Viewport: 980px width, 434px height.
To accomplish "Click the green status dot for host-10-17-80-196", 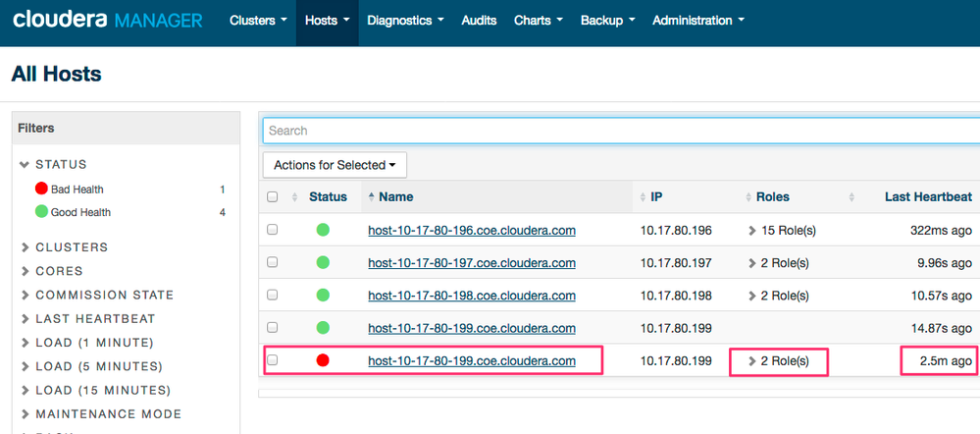I will tap(323, 231).
